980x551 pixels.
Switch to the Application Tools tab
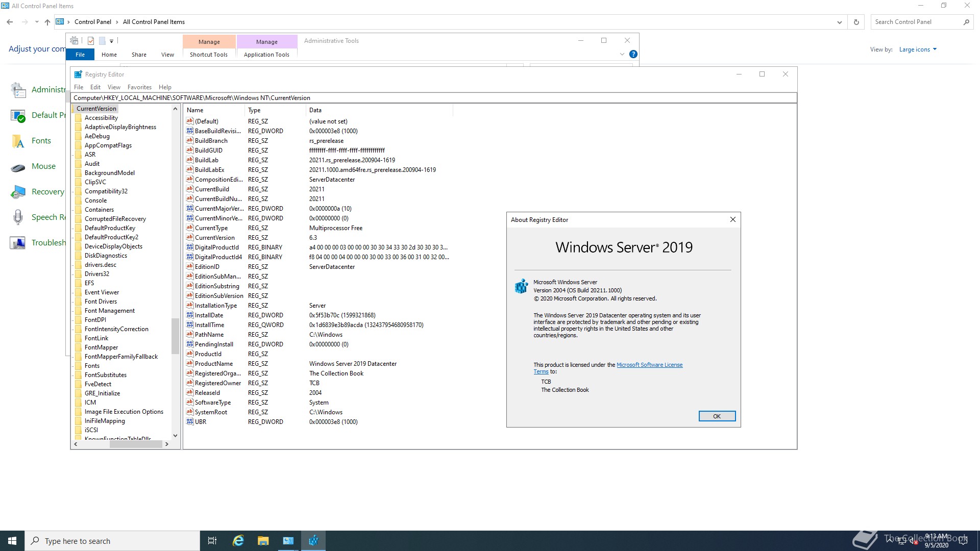click(266, 55)
